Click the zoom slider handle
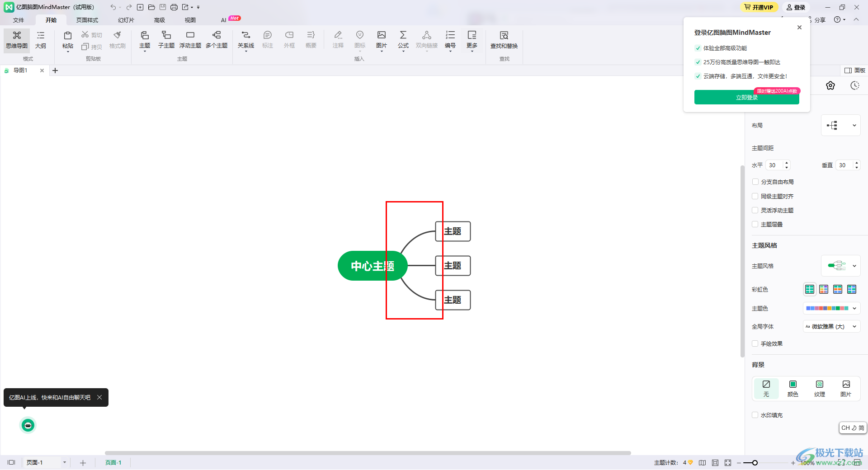The height and width of the screenshot is (470, 868). click(x=755, y=463)
